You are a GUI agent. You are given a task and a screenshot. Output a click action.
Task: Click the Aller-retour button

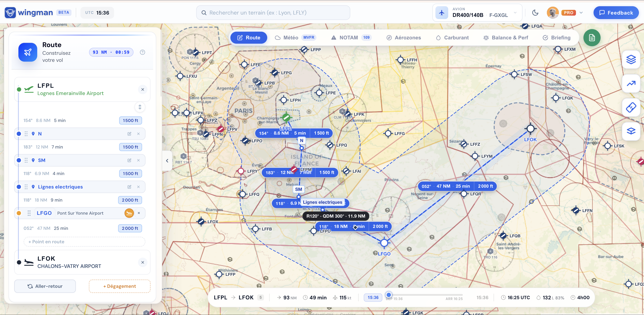point(45,286)
